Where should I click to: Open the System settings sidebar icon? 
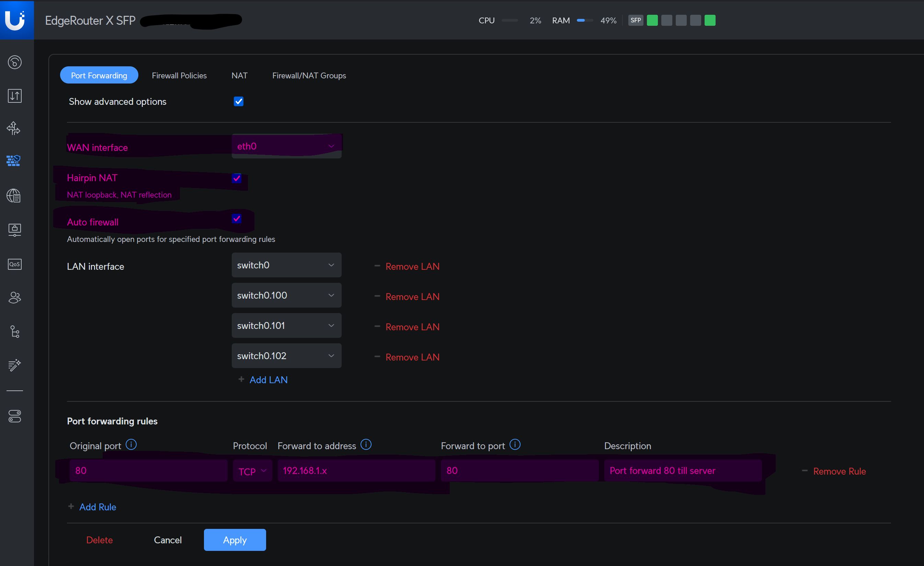15,416
